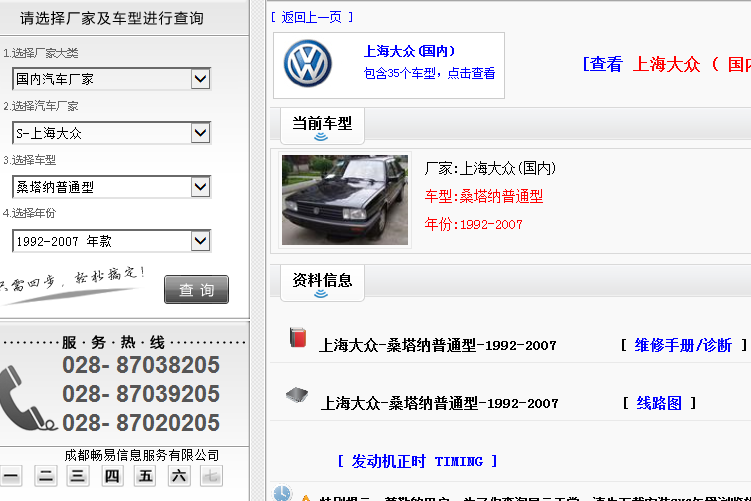Open the 1992-2007 年款 year dropdown
The height and width of the screenshot is (501, 751).
(x=111, y=241)
